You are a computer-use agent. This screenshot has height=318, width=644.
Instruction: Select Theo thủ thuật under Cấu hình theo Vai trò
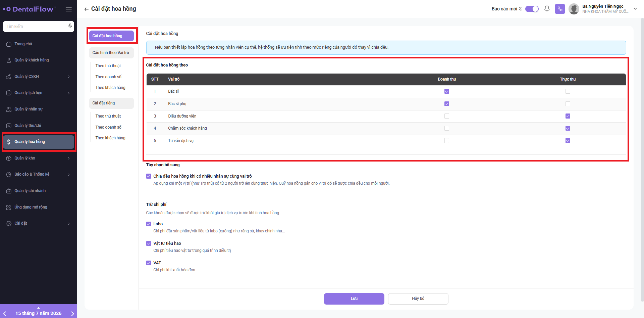108,66
